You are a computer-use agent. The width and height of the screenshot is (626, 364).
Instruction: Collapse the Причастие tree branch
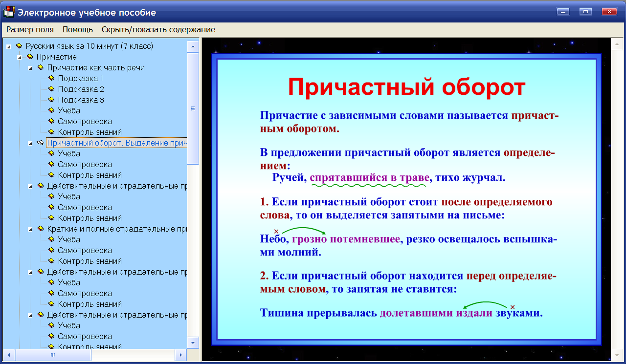(x=20, y=57)
